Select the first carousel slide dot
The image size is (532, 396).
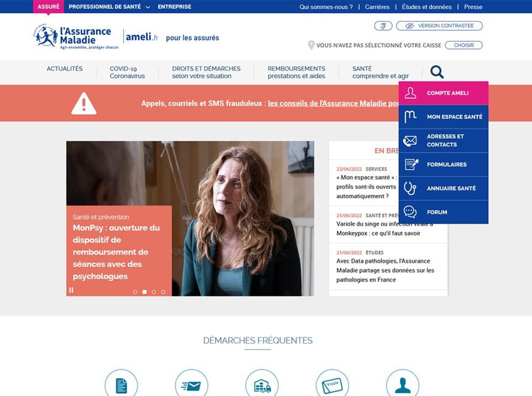click(135, 292)
